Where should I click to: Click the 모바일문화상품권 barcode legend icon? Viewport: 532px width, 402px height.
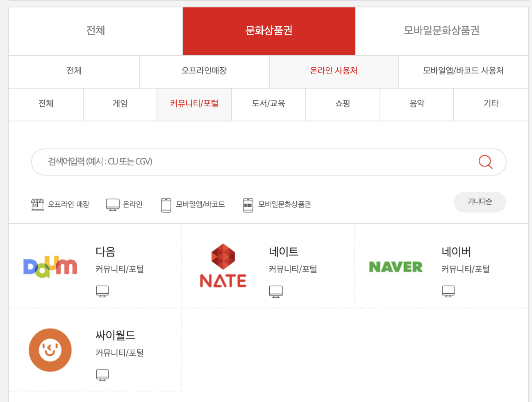tap(248, 204)
